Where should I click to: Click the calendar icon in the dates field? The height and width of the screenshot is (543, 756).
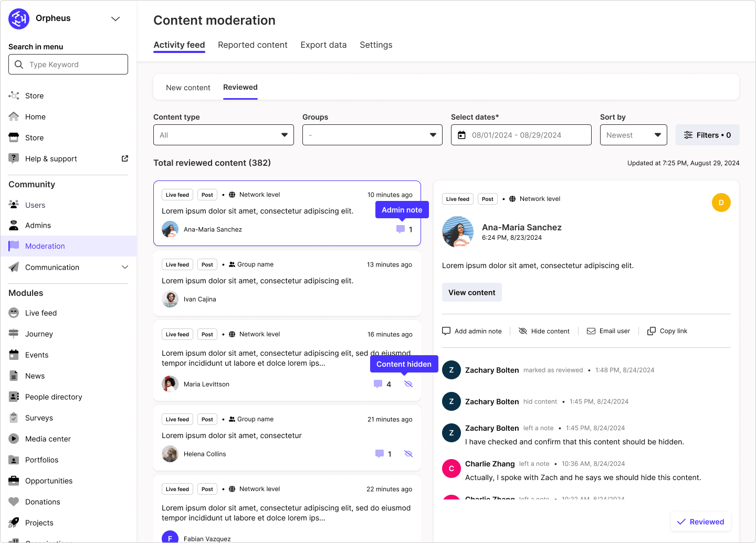tap(461, 135)
